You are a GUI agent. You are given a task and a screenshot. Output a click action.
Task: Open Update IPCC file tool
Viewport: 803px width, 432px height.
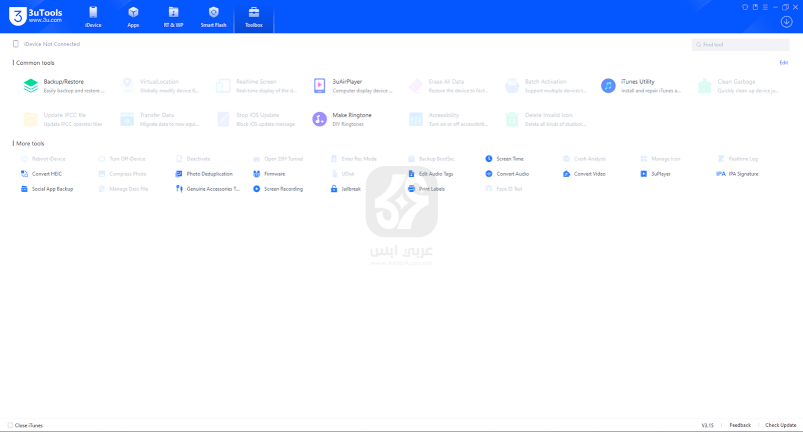coord(64,119)
